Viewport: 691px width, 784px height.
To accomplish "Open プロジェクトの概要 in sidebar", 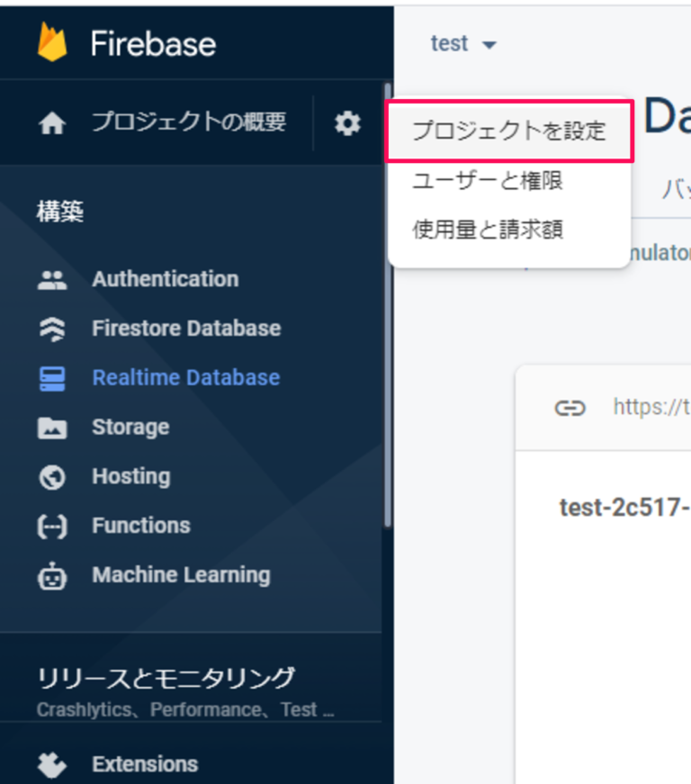I will pyautogui.click(x=189, y=122).
